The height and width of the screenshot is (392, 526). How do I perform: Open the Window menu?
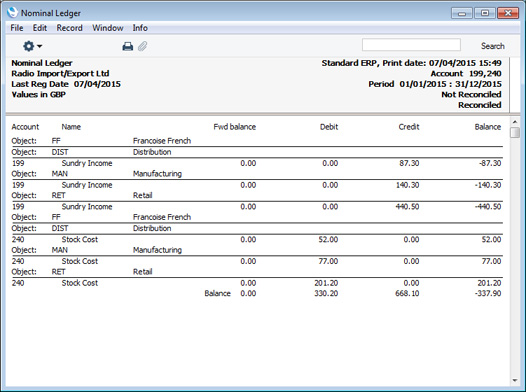(108, 28)
